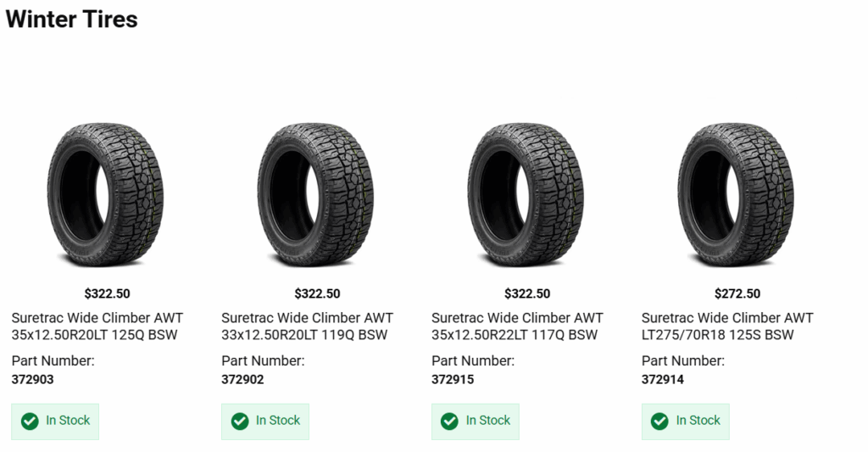This screenshot has height=452, width=868.
Task: Click the In Stock badge for part 372915
Action: (476, 421)
